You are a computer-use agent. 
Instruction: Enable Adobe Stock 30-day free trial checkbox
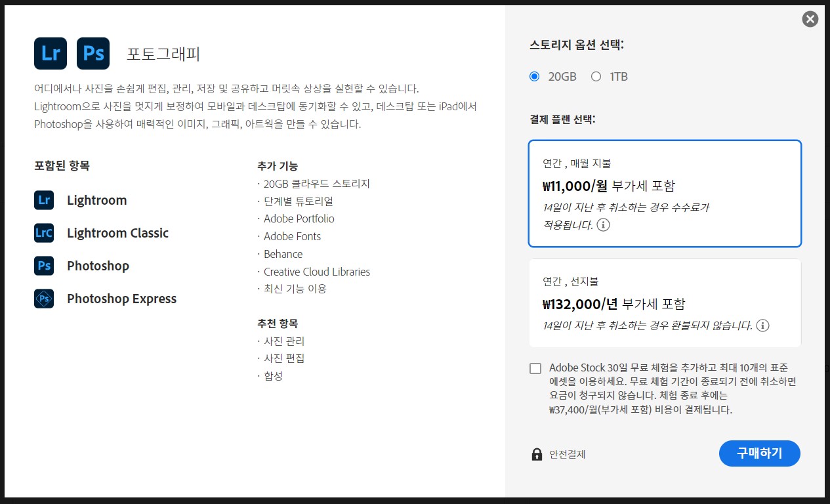click(535, 368)
